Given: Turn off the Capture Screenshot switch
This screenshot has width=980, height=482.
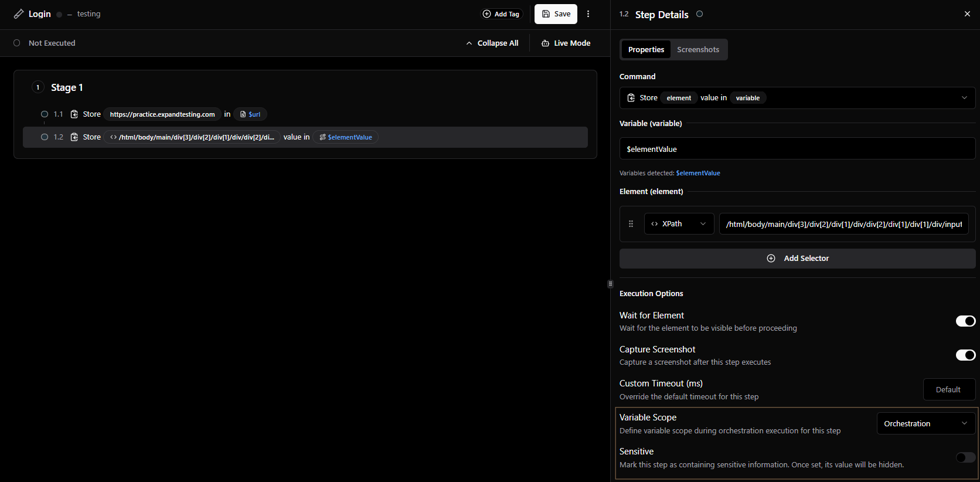Looking at the screenshot, I should (965, 355).
